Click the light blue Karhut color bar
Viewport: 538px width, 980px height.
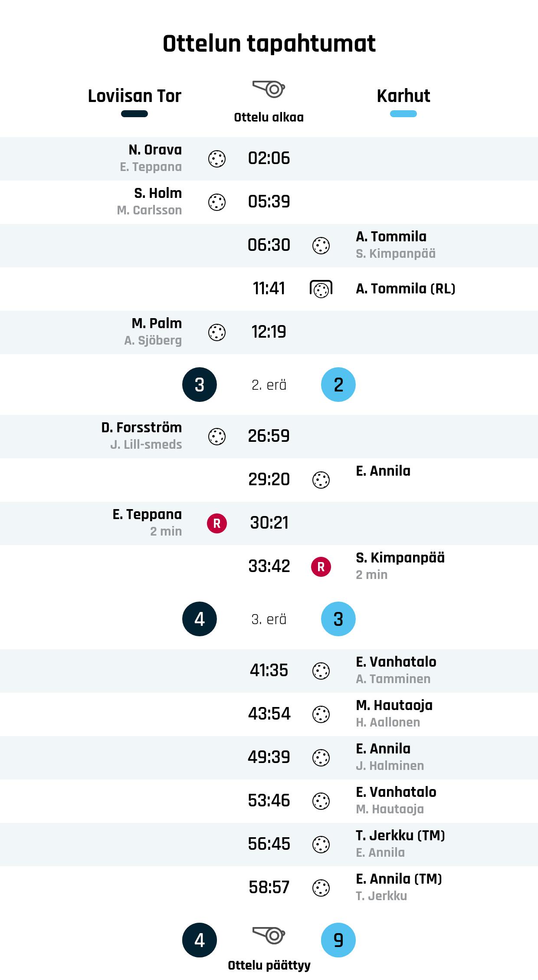pyautogui.click(x=403, y=114)
